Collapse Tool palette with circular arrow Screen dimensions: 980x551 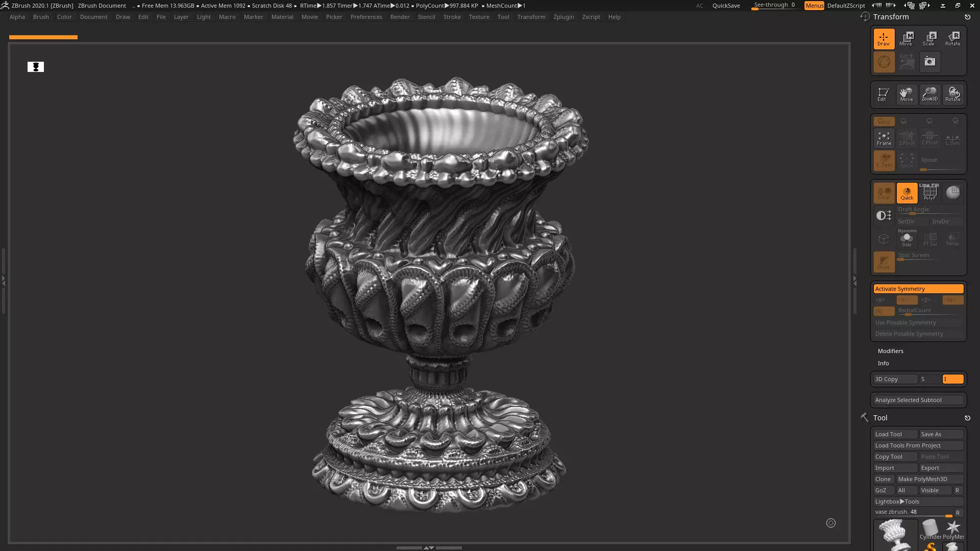click(967, 418)
